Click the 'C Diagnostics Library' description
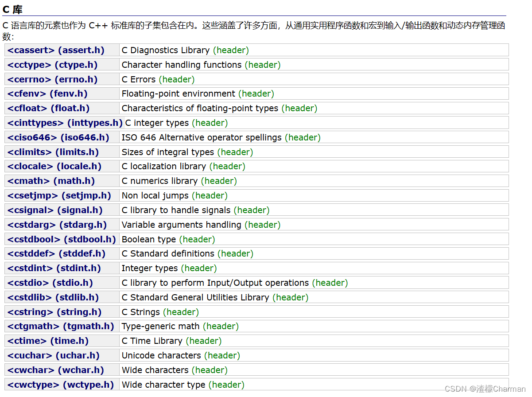The image size is (532, 397). click(x=166, y=50)
